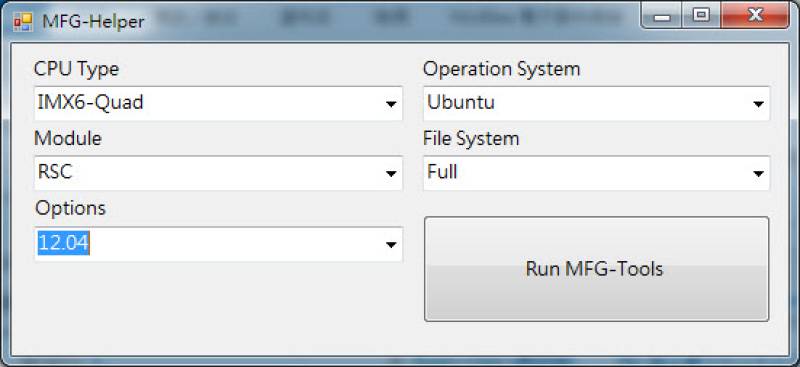Viewport: 800px width, 367px height.
Task: Expand the CPU Type dropdown arrow
Action: [391, 104]
